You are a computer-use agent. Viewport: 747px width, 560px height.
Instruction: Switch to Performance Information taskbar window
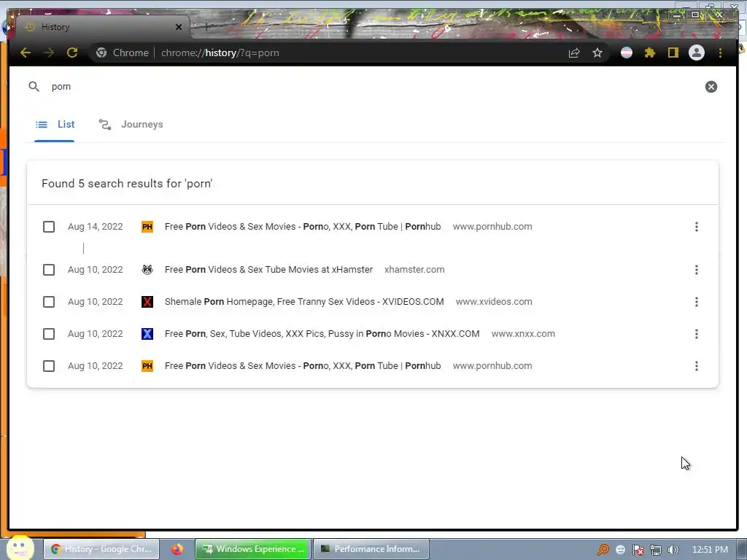(x=371, y=549)
